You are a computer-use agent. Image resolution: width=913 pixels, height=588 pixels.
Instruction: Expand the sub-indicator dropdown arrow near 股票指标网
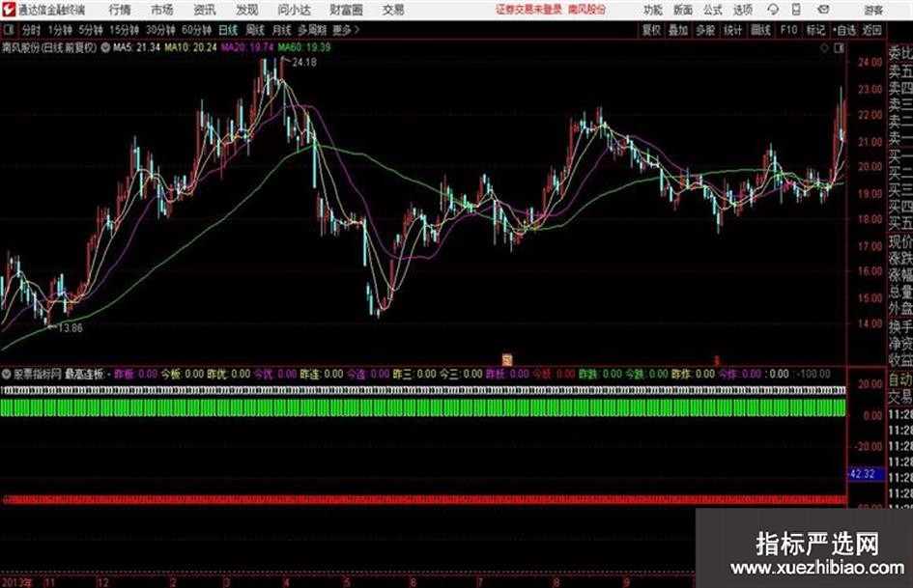(x=7, y=374)
